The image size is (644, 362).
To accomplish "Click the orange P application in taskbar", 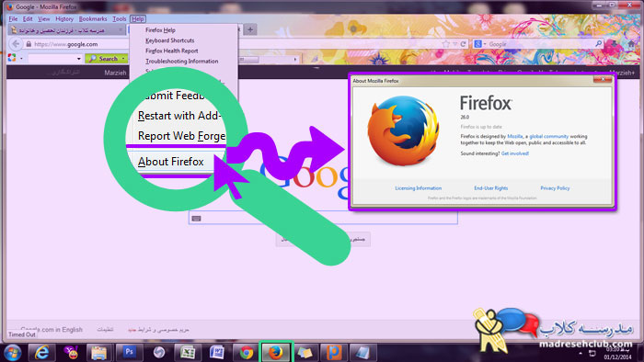I will point(334,353).
